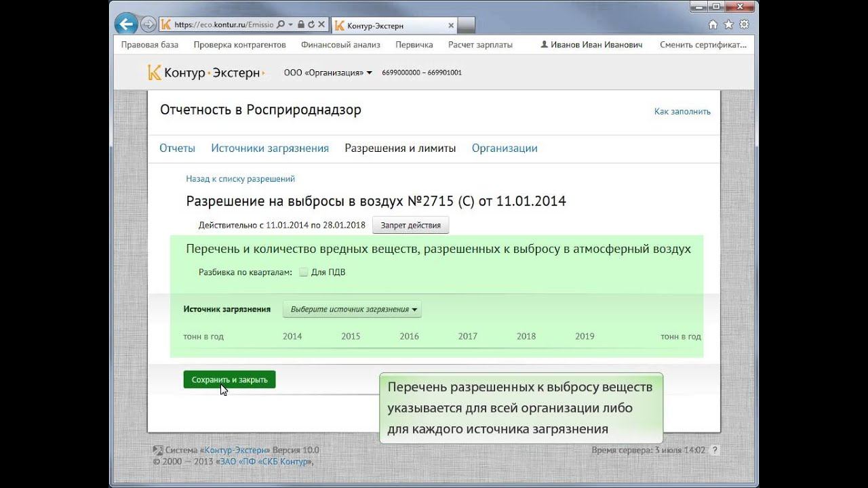This screenshot has width=868, height=488.
Task: Open Favorites with the star icon
Action: click(728, 25)
